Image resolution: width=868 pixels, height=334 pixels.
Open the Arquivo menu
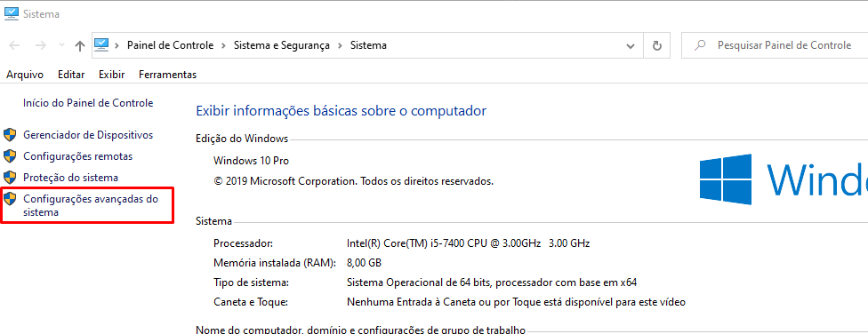point(25,74)
